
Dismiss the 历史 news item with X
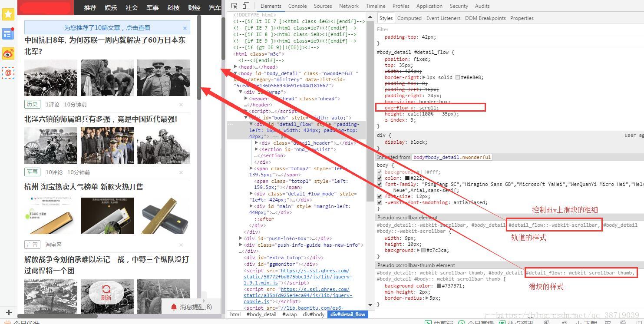tap(181, 105)
